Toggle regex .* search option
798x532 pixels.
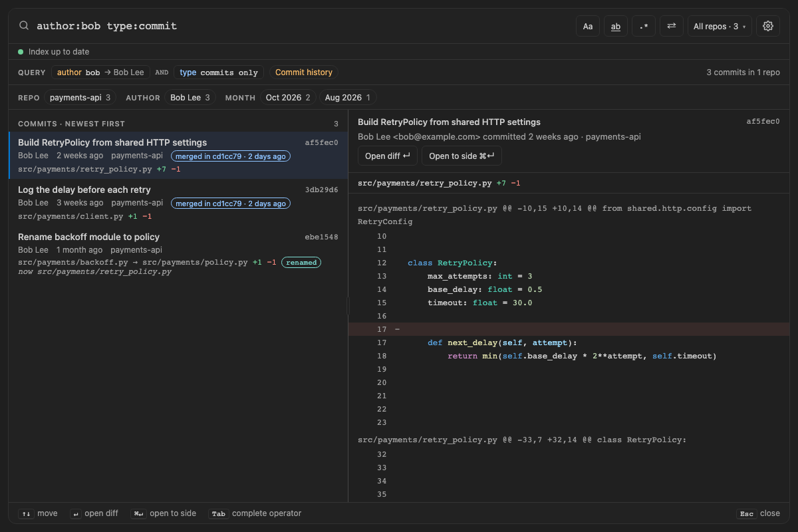point(644,26)
